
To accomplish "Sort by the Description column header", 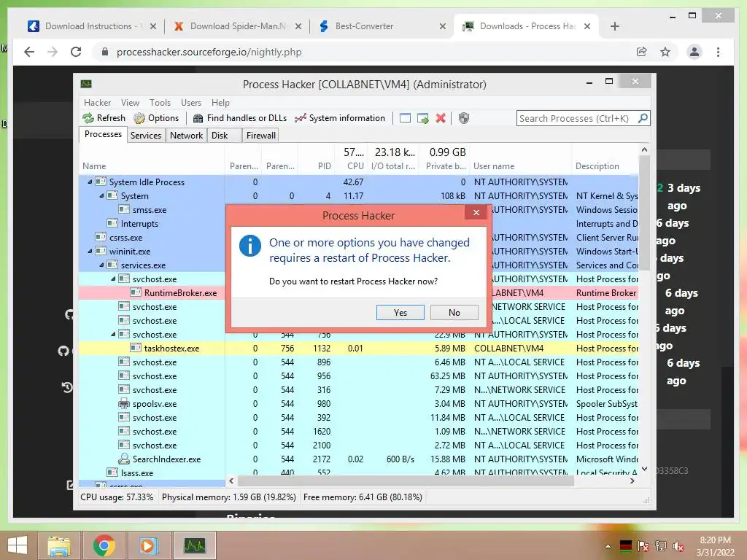I will point(605,166).
